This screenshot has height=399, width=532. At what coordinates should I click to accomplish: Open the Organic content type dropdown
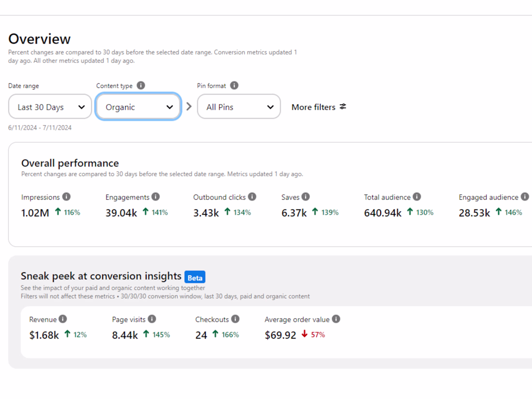138,107
